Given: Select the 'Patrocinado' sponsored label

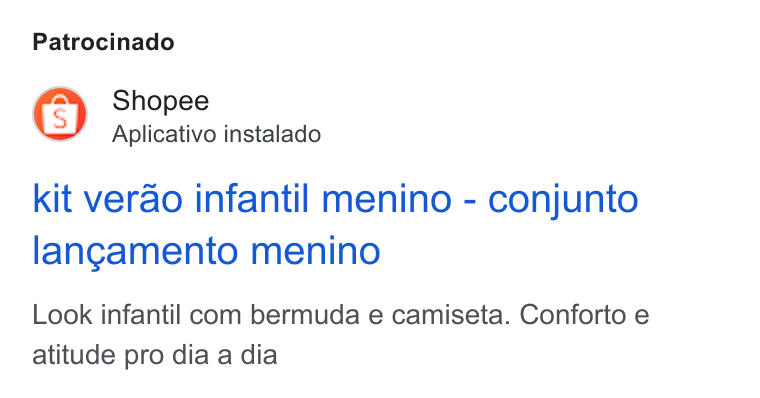Looking at the screenshot, I should point(103,42).
